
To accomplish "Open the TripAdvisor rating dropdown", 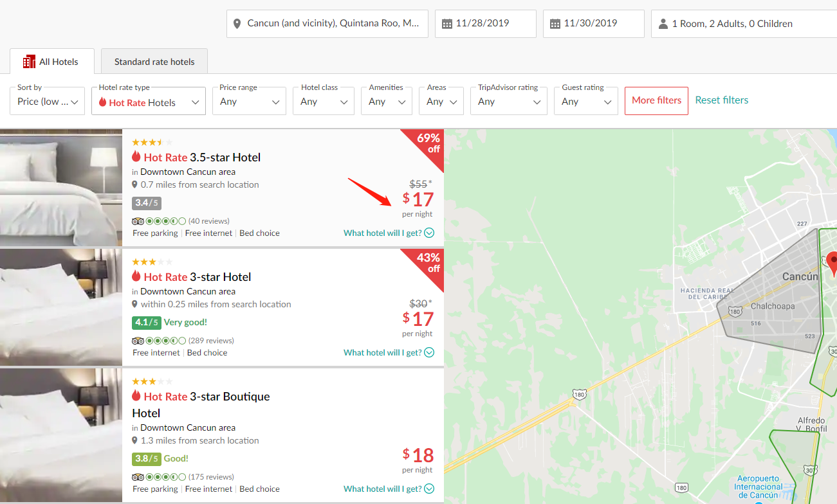I will click(509, 101).
